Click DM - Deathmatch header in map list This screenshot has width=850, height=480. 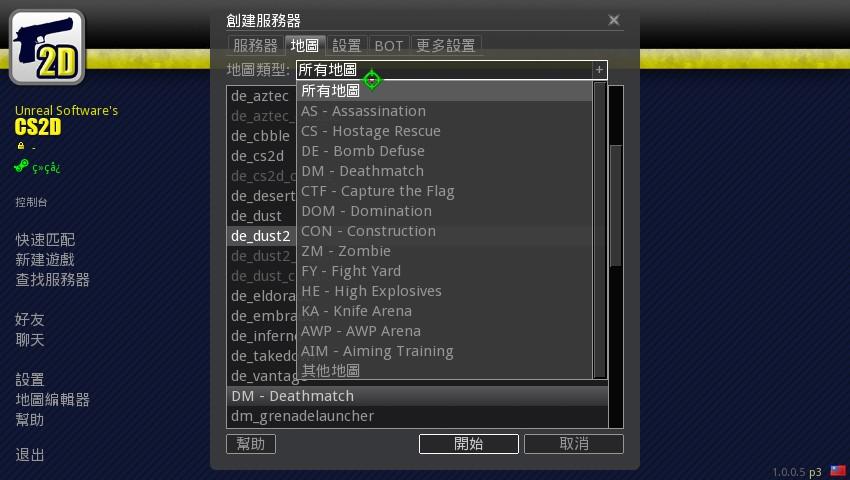417,396
